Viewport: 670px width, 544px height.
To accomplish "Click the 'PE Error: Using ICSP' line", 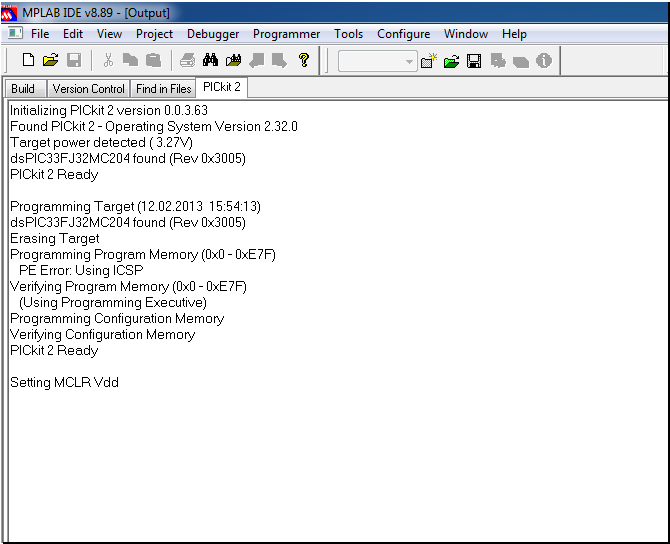I will click(x=81, y=271).
